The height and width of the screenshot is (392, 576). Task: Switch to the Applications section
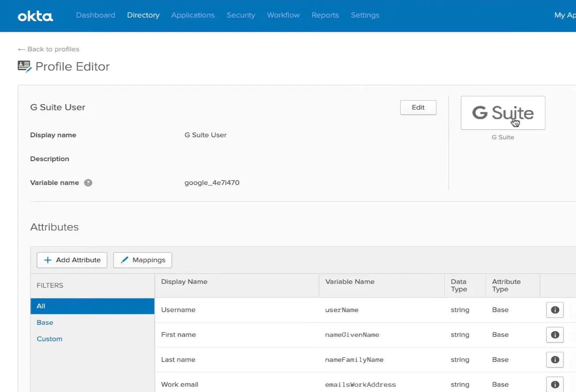(x=193, y=15)
